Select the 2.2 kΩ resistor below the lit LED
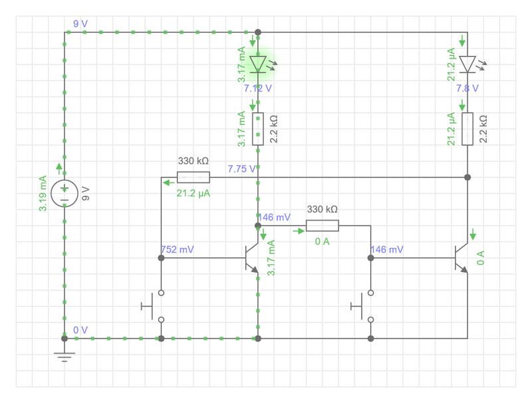 (258, 129)
